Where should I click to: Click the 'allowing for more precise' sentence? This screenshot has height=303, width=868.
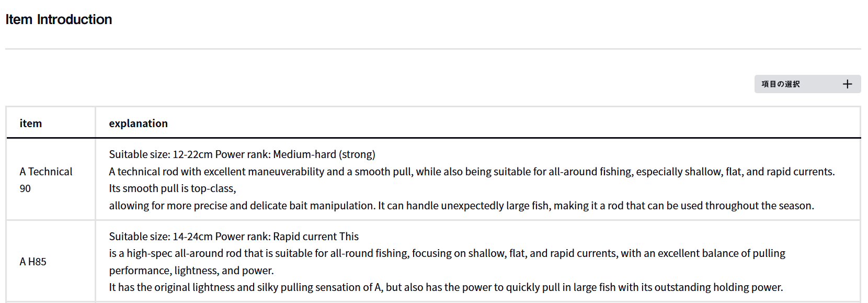coord(209,206)
